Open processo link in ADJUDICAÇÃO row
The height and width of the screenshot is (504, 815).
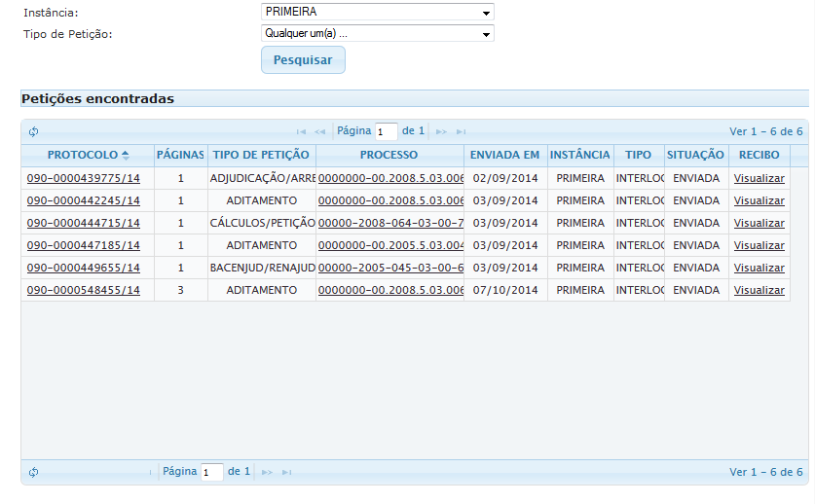(390, 178)
